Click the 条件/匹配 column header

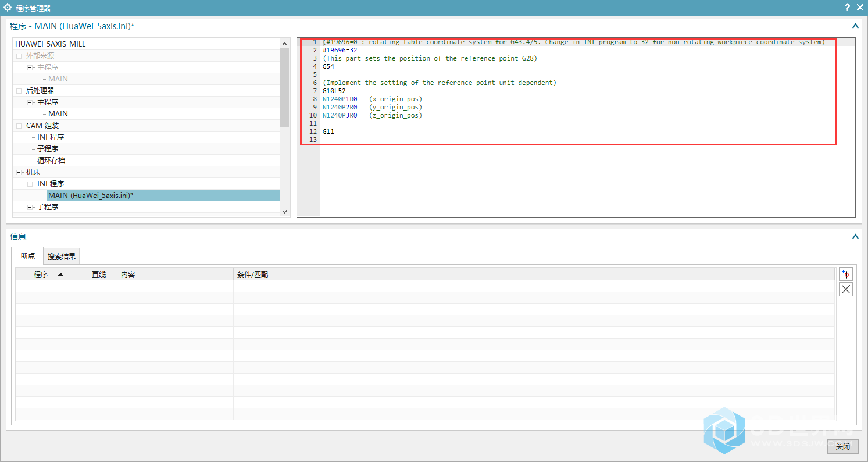534,275
